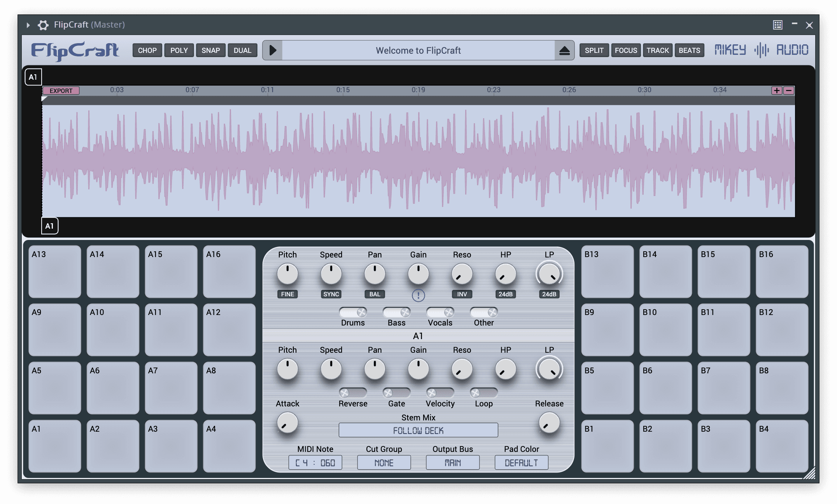Screen dimensions: 837x504
Task: Click the Release knob
Action: (x=549, y=423)
